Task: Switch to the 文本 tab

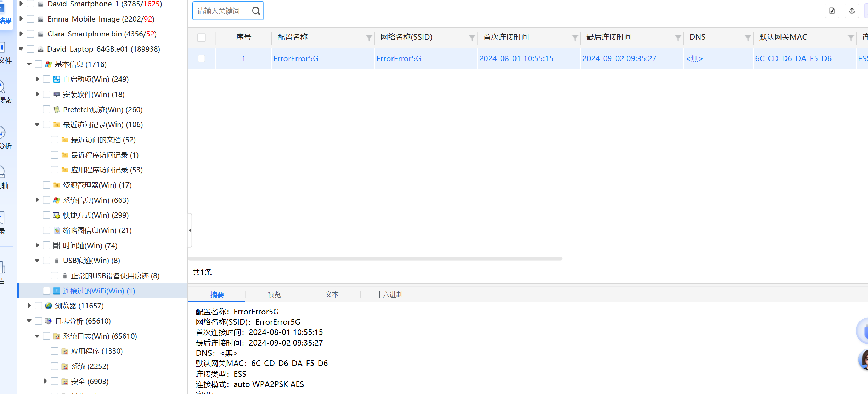Action: [x=332, y=295]
